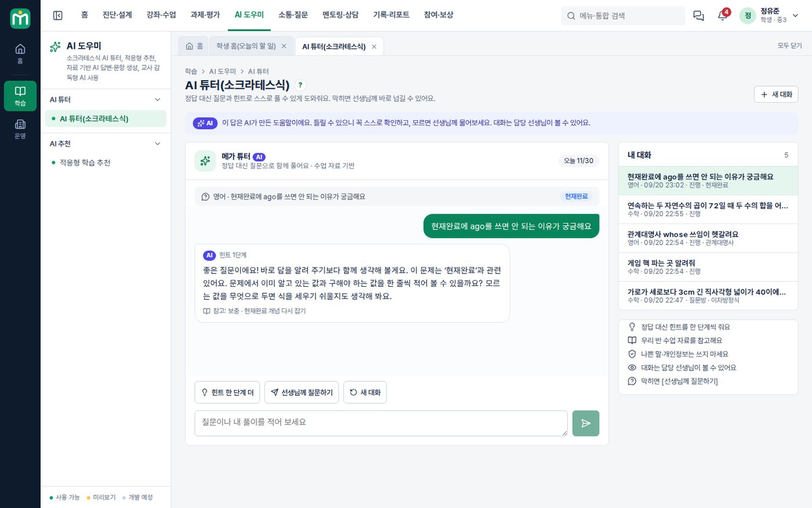Click 힌트 한 단계 더 button
The image size is (812, 508).
(x=227, y=392)
